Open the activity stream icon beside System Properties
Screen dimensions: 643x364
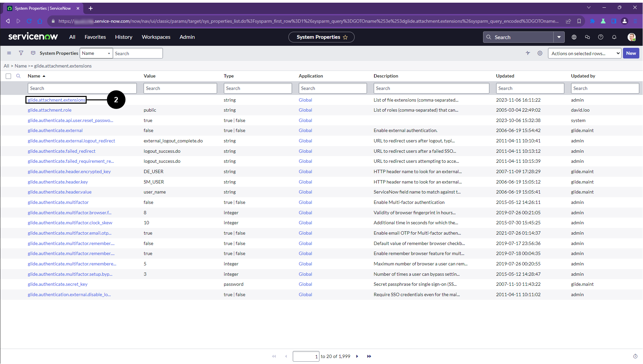pos(33,53)
